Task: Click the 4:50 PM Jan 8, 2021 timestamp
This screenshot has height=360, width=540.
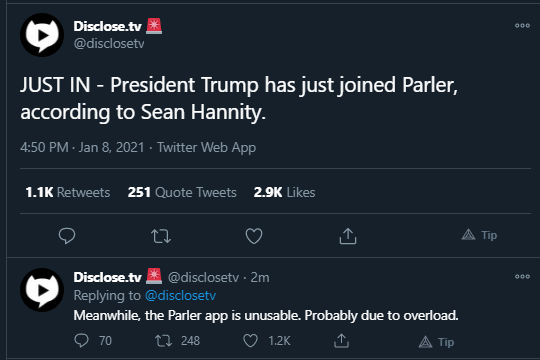Action: (x=82, y=147)
